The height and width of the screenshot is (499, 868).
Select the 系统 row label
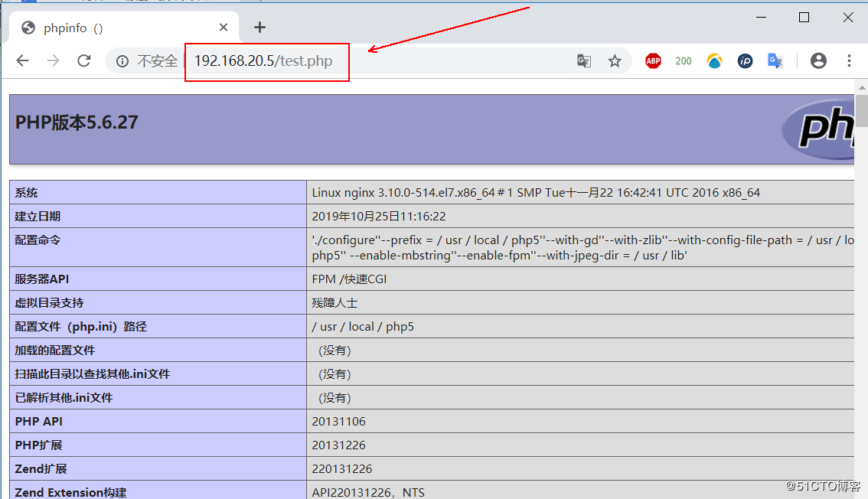(26, 193)
